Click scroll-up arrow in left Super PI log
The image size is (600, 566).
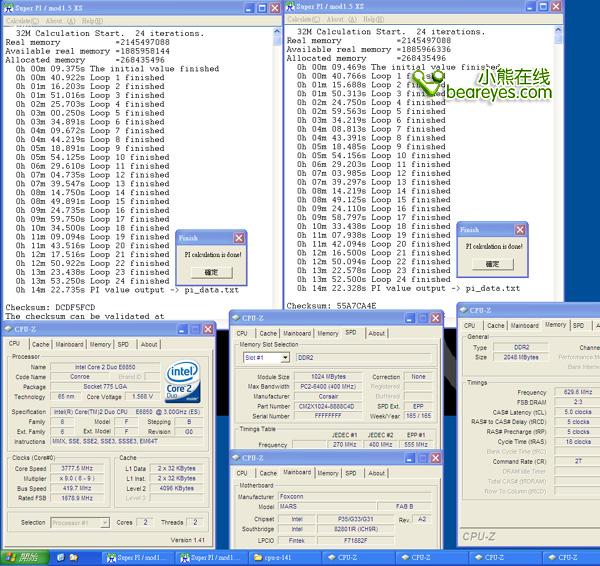coord(277,32)
